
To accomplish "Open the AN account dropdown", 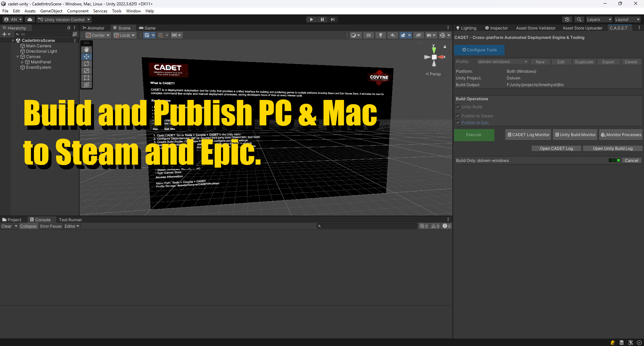I will coord(13,19).
